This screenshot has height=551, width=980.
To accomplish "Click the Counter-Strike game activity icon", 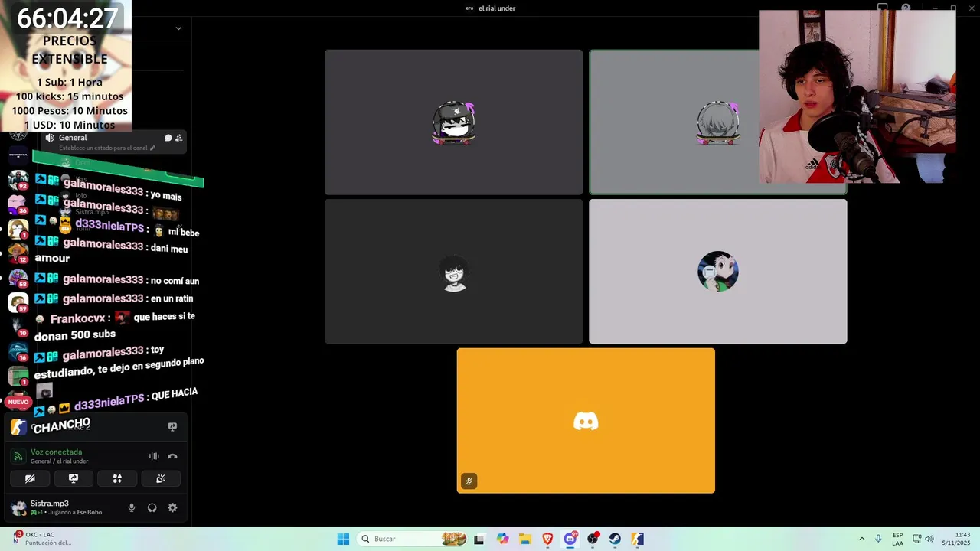I will (18, 427).
